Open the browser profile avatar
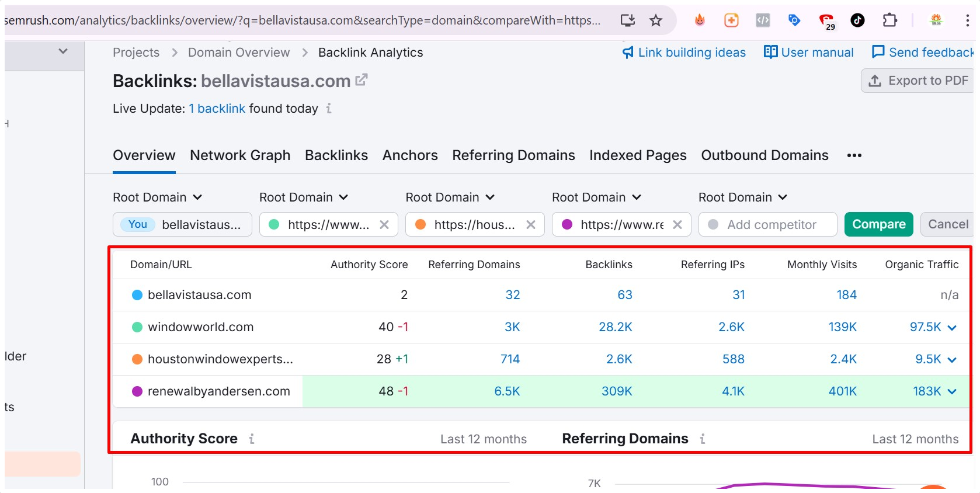 (936, 20)
